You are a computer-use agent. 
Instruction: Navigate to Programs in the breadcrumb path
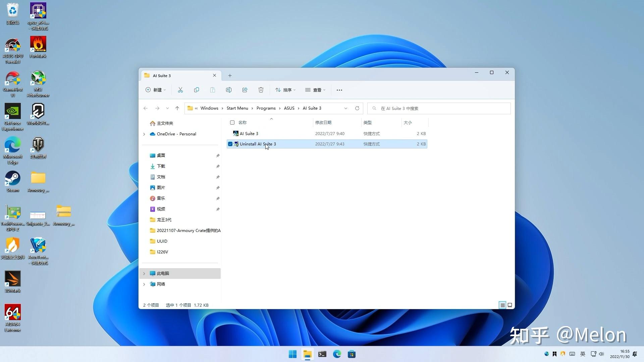266,108
